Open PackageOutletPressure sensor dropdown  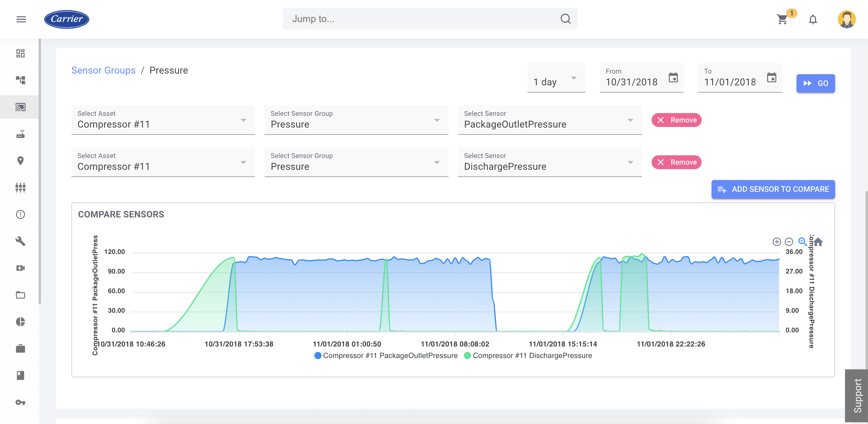click(549, 120)
